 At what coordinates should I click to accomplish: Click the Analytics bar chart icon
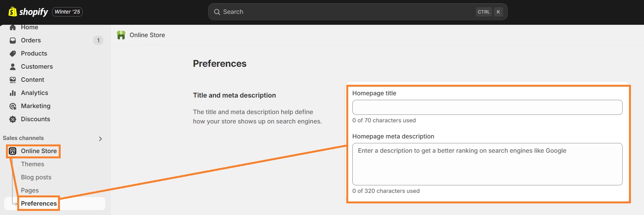click(13, 93)
